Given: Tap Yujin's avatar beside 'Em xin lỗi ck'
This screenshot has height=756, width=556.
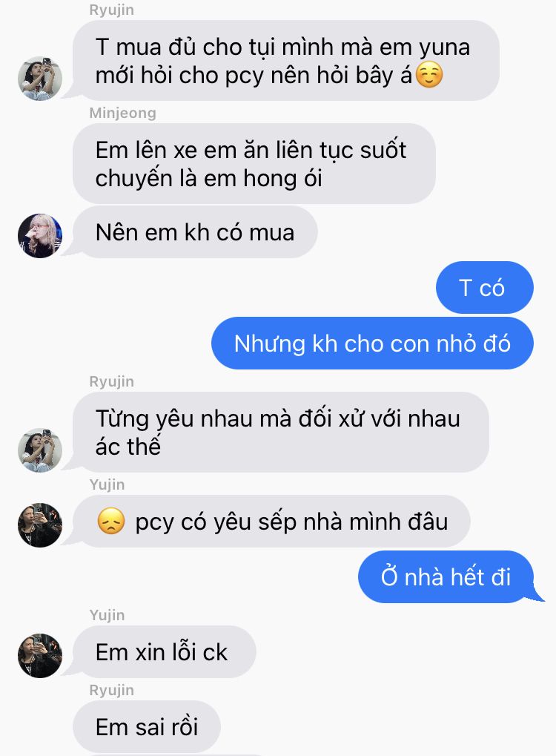Looking at the screenshot, I should pos(40,656).
